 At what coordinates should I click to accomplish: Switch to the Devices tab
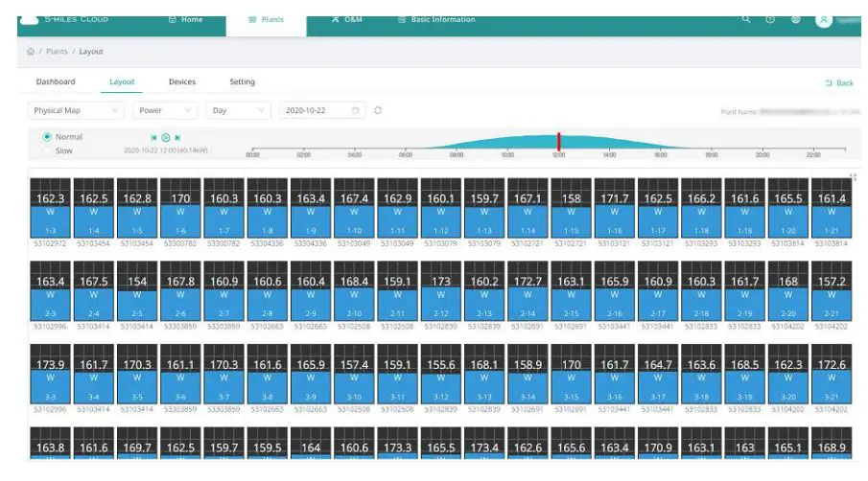click(x=182, y=81)
